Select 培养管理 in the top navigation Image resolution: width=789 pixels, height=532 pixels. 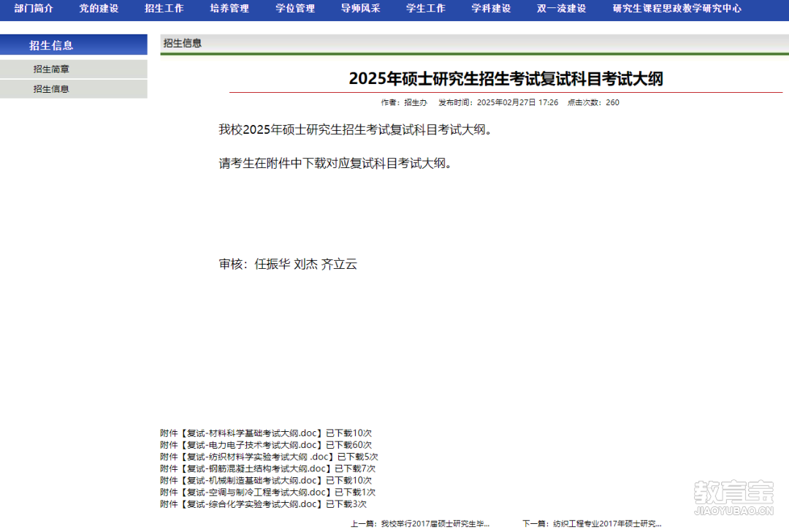[229, 9]
